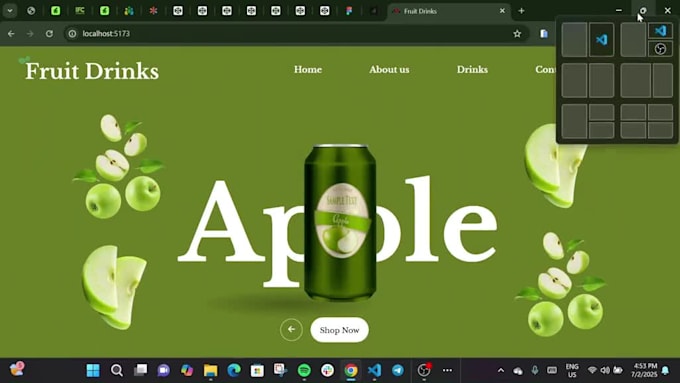Click the microphone tray icon
This screenshot has height=383, width=680.
click(535, 370)
